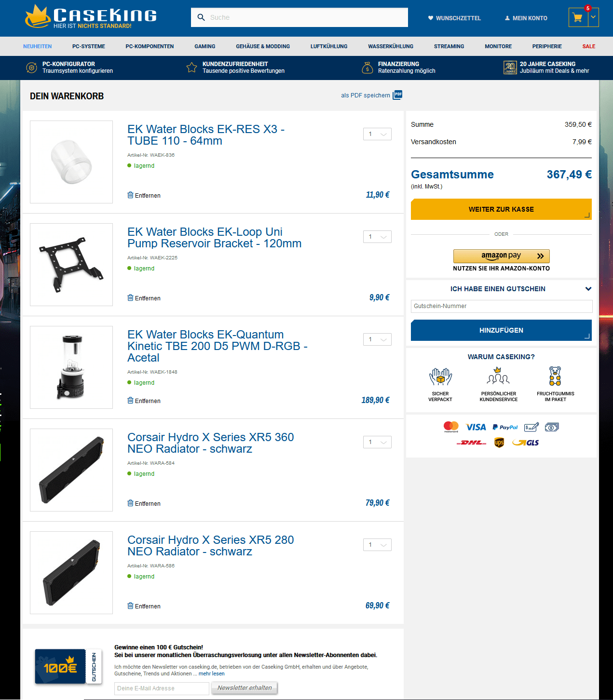613x700 pixels.
Task: Click trash icon for EK-RES X3 tube
Action: tap(130, 195)
